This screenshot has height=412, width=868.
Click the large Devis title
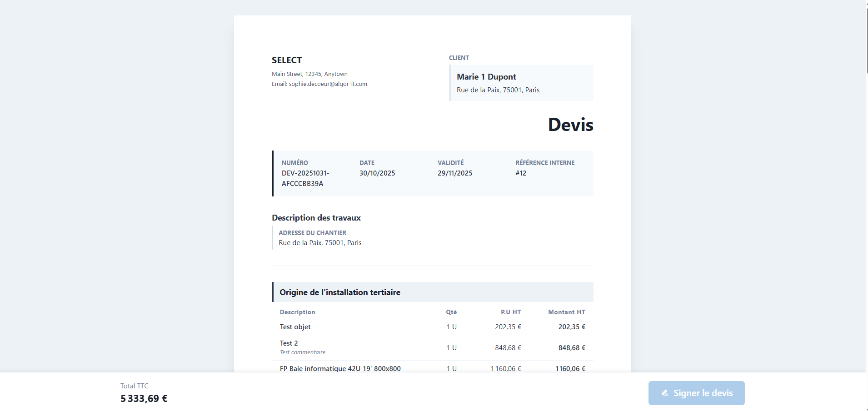(570, 125)
